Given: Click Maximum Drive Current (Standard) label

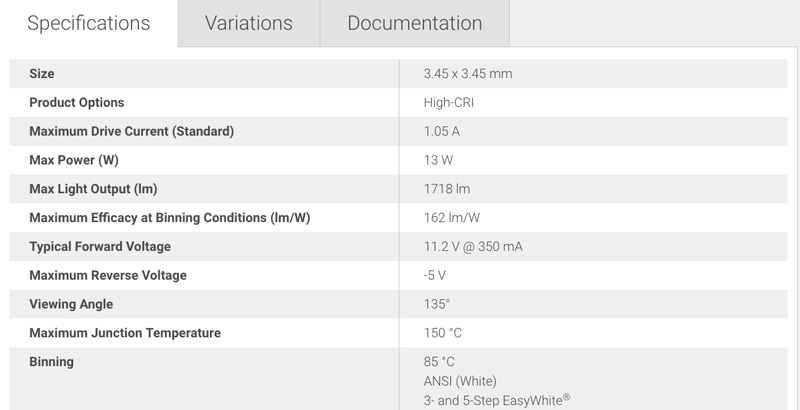Looking at the screenshot, I should [x=131, y=131].
